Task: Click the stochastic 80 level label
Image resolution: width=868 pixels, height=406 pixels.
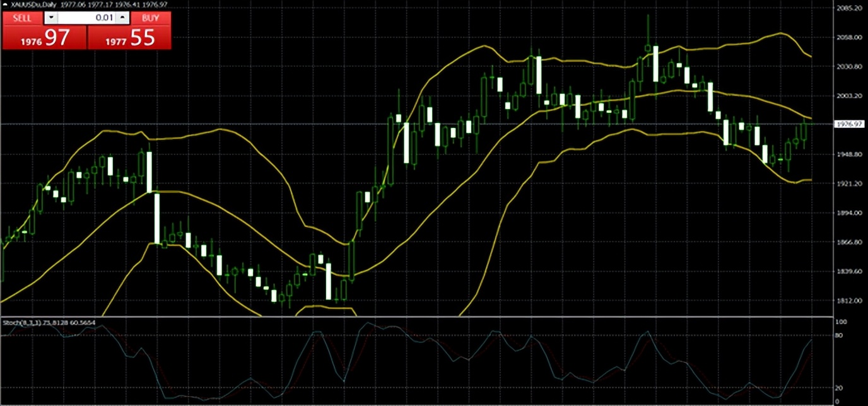Action: (x=838, y=335)
